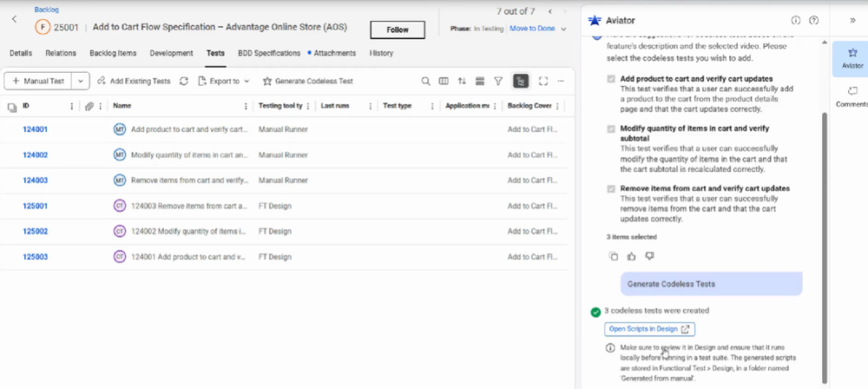The width and height of the screenshot is (868, 389).
Task: Open test ID 125003 link
Action: [35, 257]
